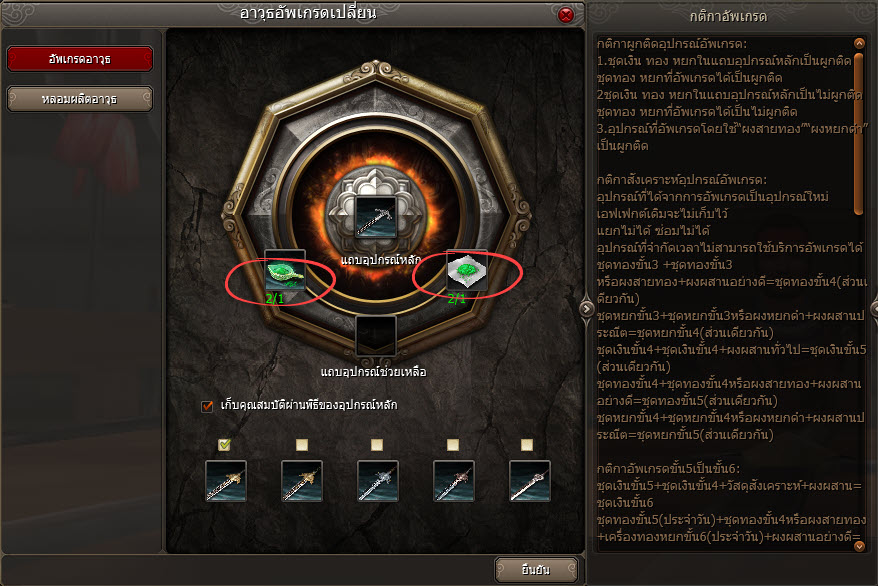
Task: Click the green powder material icon
Action: click(467, 271)
